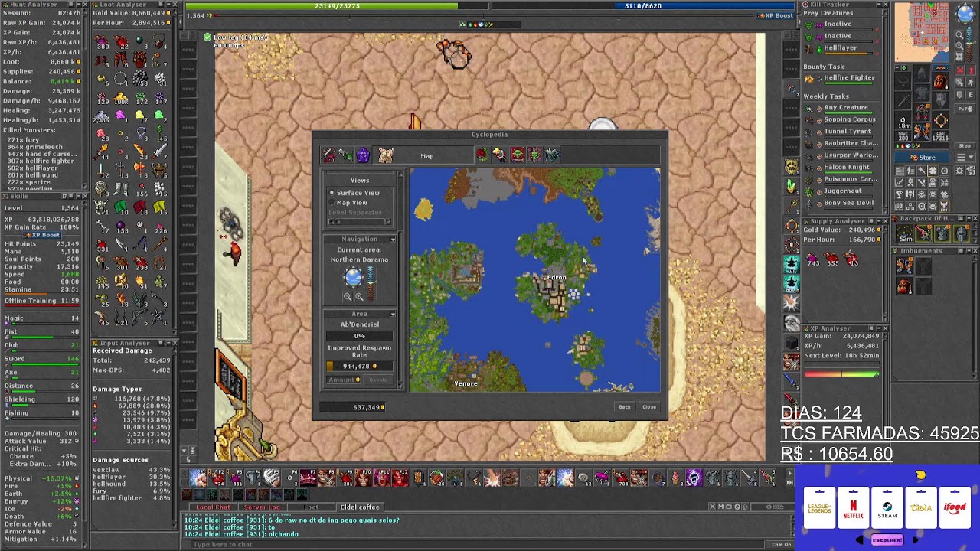Click the Cyclopedia navigation compass globe

354,276
